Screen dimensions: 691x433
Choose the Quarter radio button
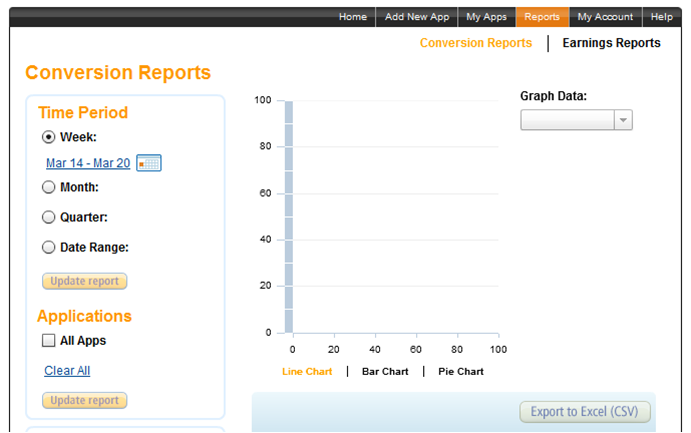(48, 217)
